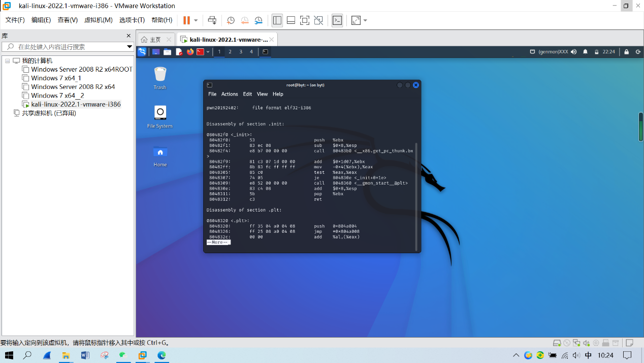Screen dimensions: 644x363
Task: Toggle Unity mode icon in VMware toolbar
Action: pyautogui.click(x=318, y=20)
